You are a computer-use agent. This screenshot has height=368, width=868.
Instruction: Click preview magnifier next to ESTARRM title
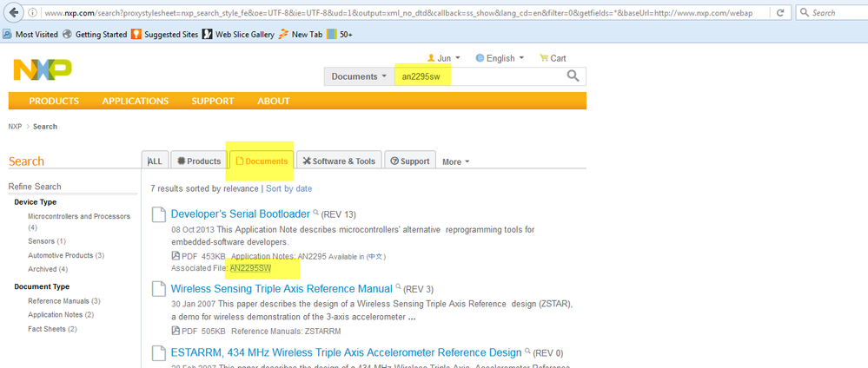(527, 351)
